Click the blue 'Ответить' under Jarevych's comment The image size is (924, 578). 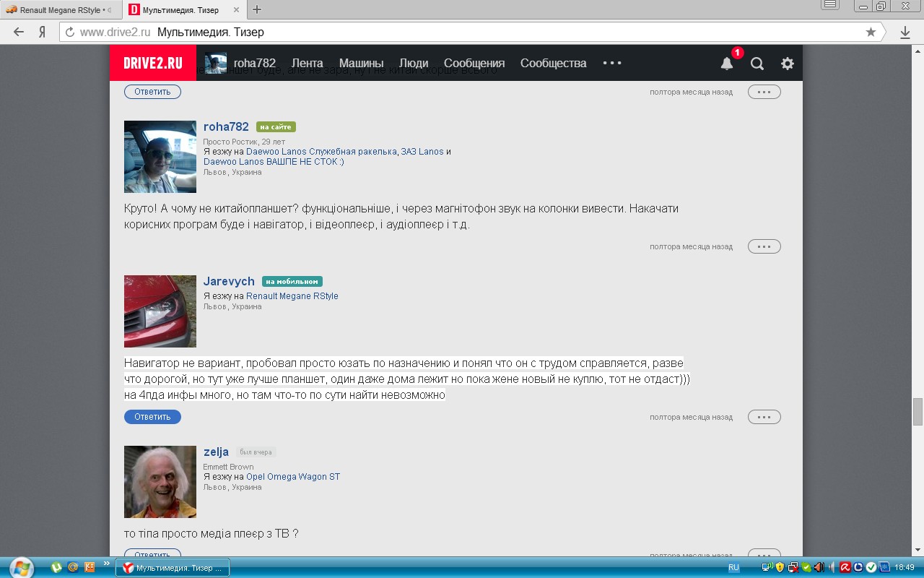tap(152, 417)
